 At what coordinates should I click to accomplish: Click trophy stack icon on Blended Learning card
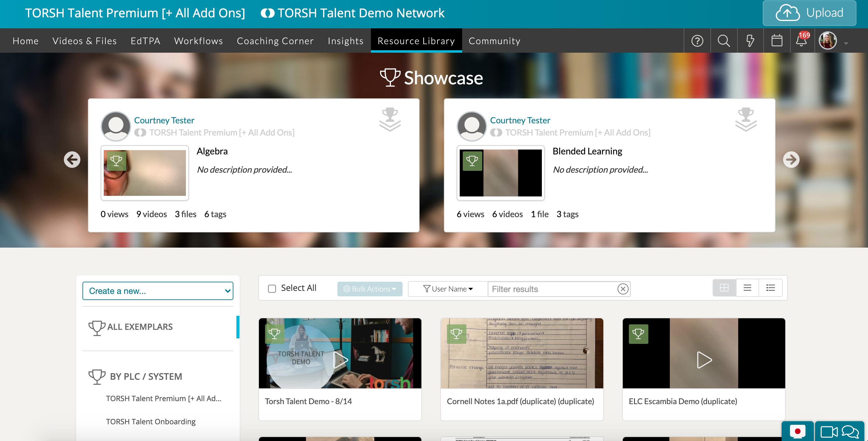[x=746, y=119]
